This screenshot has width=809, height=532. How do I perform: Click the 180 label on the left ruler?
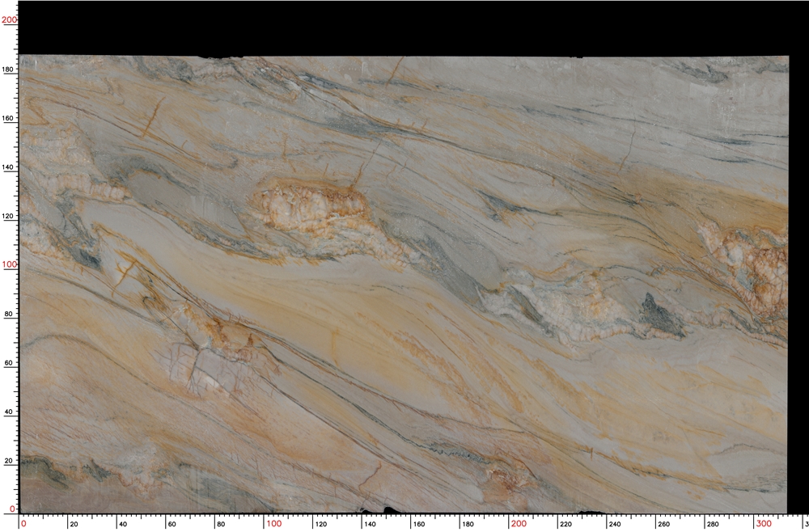[x=7, y=70]
